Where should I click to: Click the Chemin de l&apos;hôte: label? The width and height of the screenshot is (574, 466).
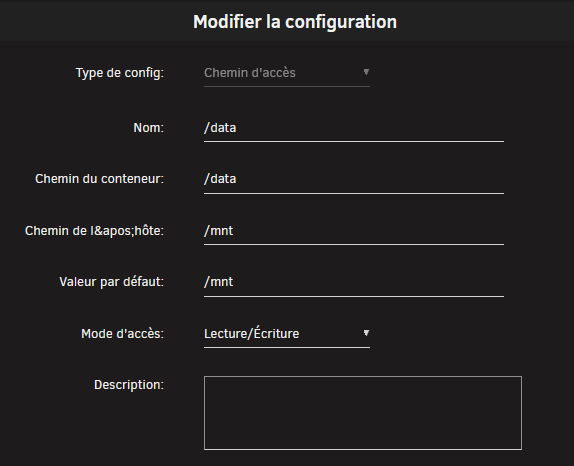click(94, 231)
